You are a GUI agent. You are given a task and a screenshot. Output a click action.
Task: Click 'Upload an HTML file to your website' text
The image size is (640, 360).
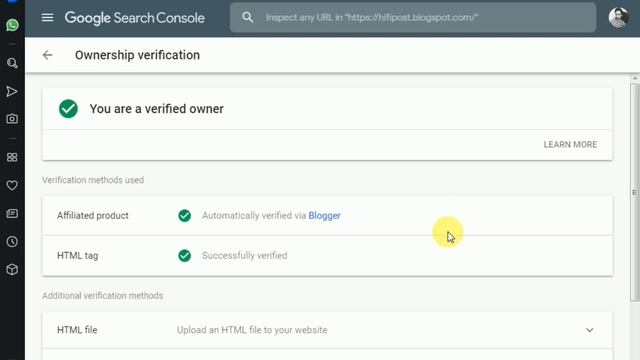[252, 330]
